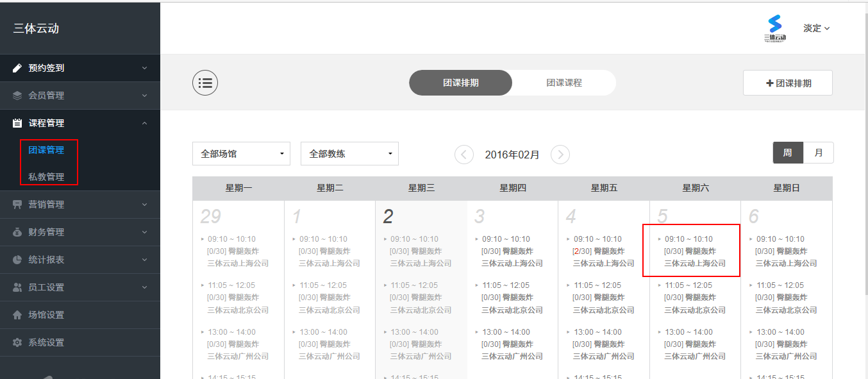Click the 统计报表 pie chart icon
Image resolution: width=868 pixels, height=379 pixels.
click(17, 260)
